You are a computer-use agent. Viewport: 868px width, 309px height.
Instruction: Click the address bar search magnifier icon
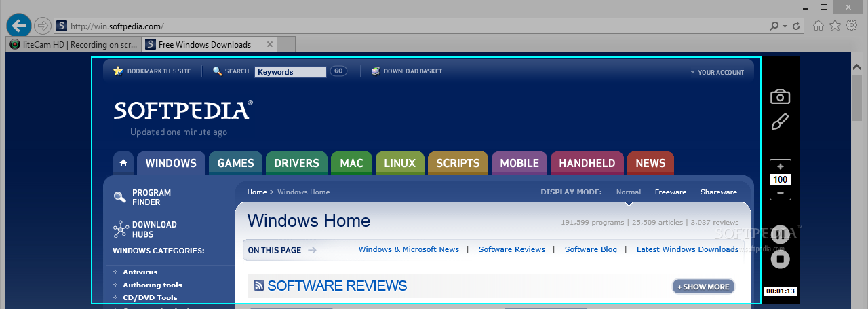click(774, 26)
